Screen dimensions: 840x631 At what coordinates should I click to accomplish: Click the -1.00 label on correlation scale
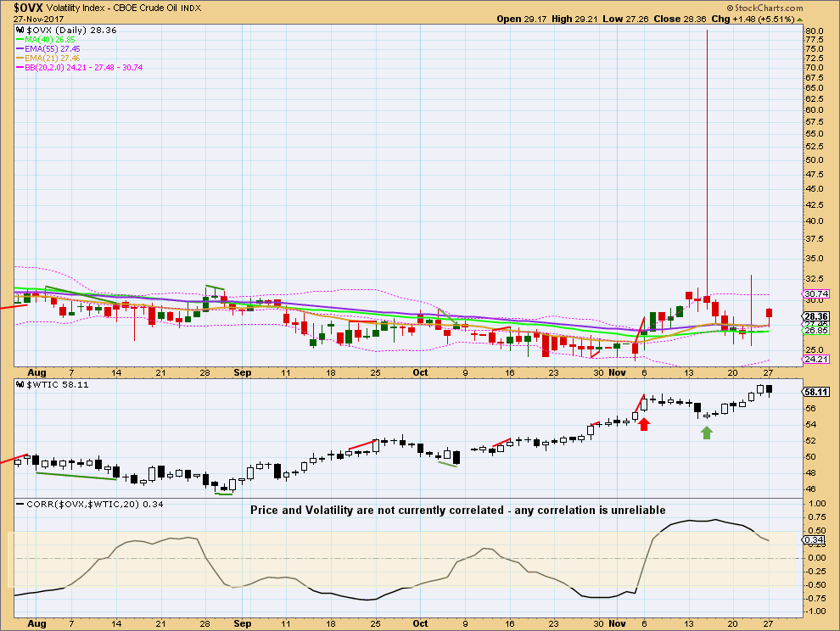815,611
